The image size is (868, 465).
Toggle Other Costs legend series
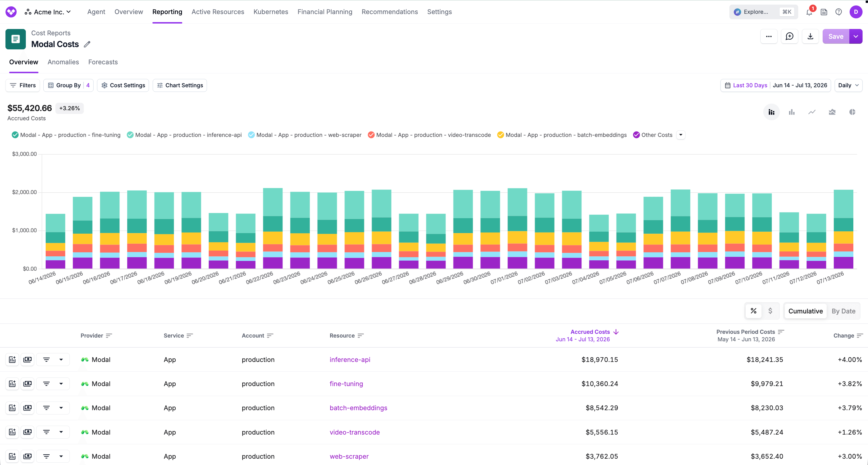[x=653, y=135]
